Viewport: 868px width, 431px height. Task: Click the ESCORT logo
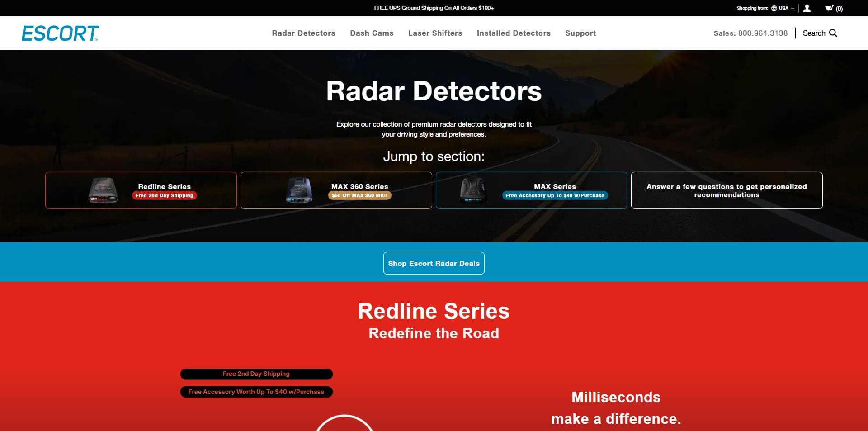(60, 33)
